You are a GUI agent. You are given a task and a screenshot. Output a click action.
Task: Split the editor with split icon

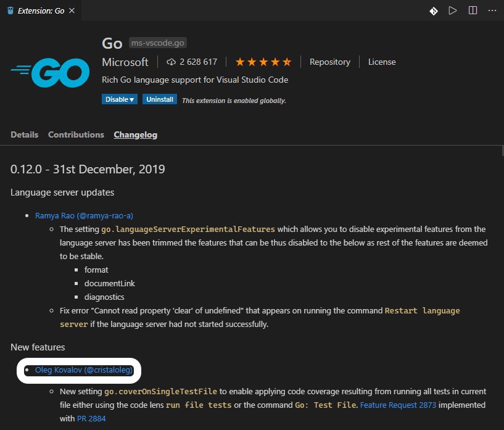[x=473, y=10]
